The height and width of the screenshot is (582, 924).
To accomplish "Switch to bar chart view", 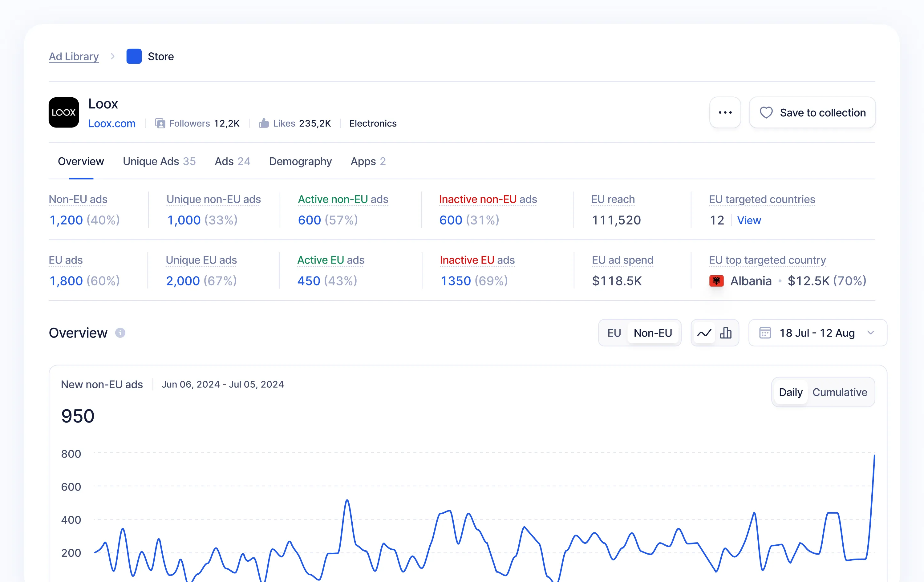I will (725, 333).
